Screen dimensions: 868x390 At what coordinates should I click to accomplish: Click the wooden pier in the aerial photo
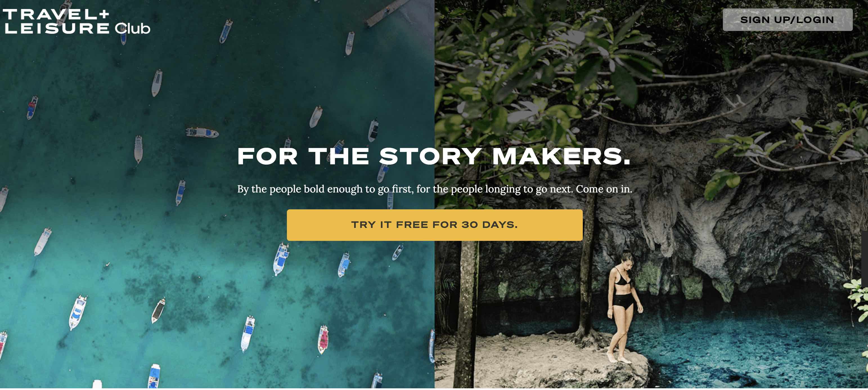pyautogui.click(x=388, y=13)
